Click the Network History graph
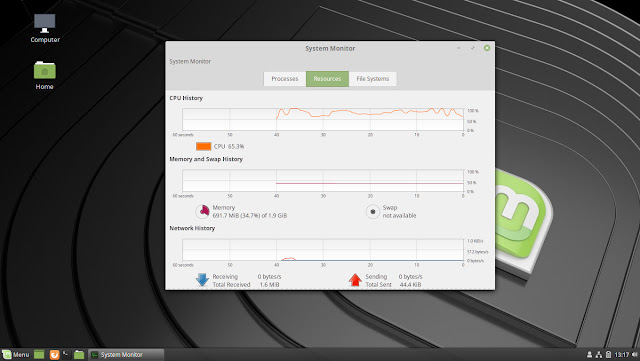The height and width of the screenshot is (361, 640). [323, 250]
